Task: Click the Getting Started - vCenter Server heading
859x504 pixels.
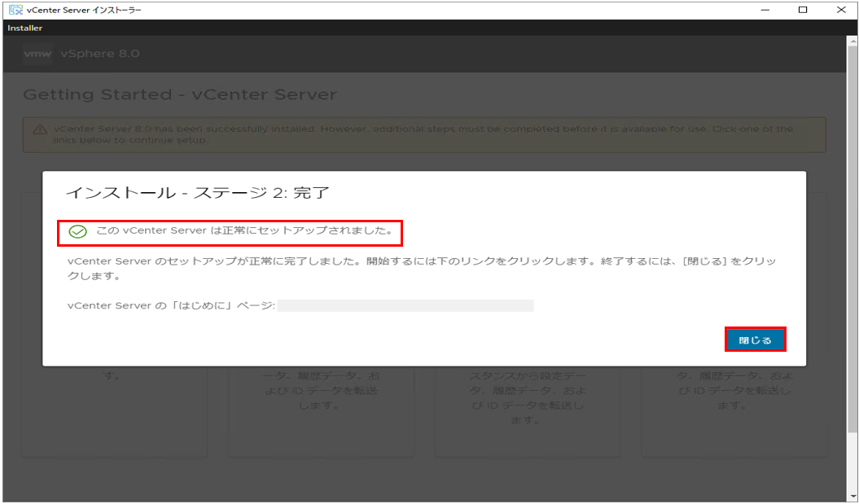Action: pos(179,94)
